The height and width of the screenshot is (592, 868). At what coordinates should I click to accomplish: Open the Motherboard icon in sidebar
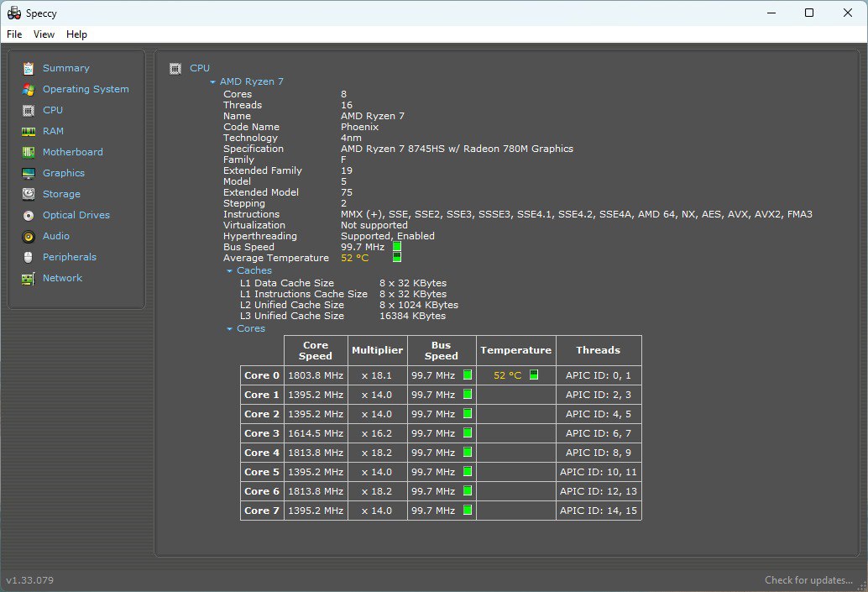click(29, 152)
